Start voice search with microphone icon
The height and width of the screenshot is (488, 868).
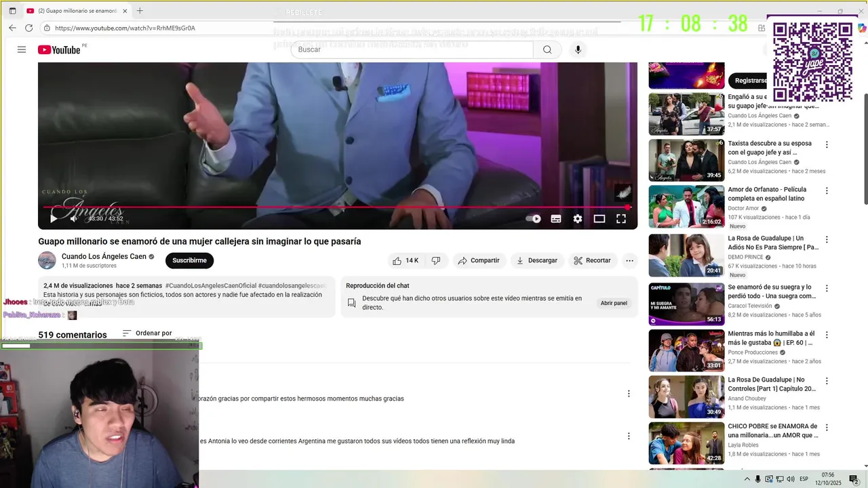point(578,49)
